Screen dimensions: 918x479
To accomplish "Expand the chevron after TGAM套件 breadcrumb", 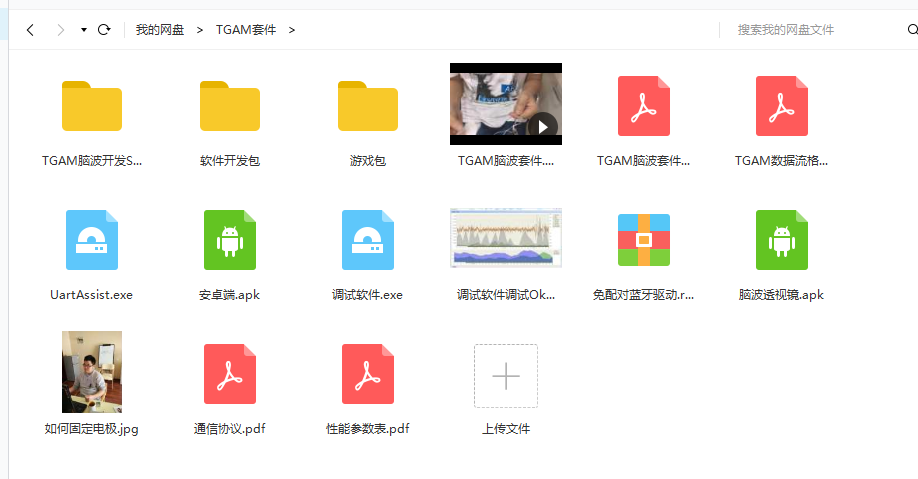I will (x=292, y=30).
